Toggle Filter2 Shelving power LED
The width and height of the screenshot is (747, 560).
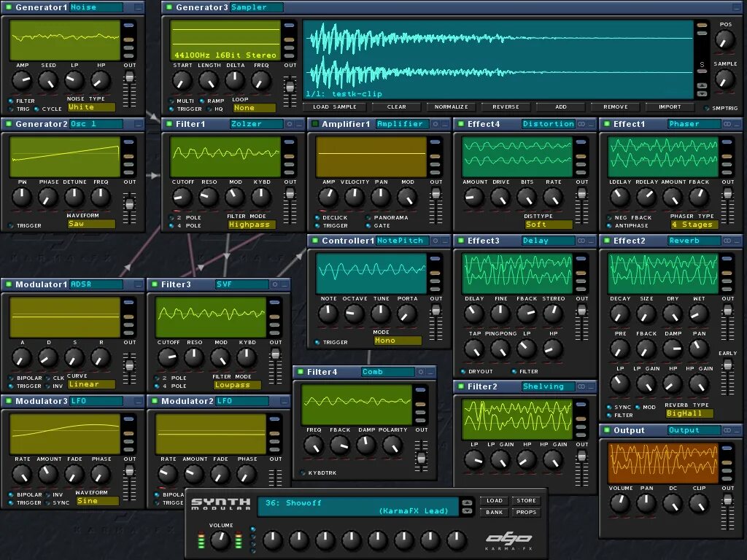460,386
